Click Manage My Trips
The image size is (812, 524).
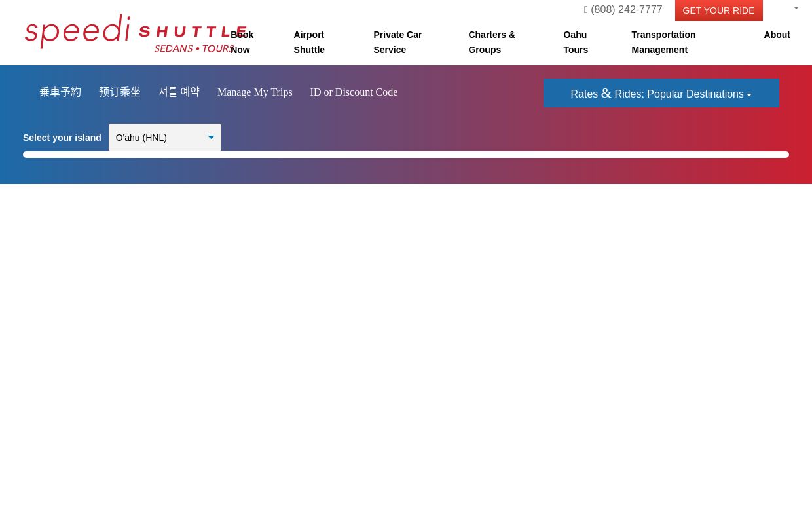point(255,92)
